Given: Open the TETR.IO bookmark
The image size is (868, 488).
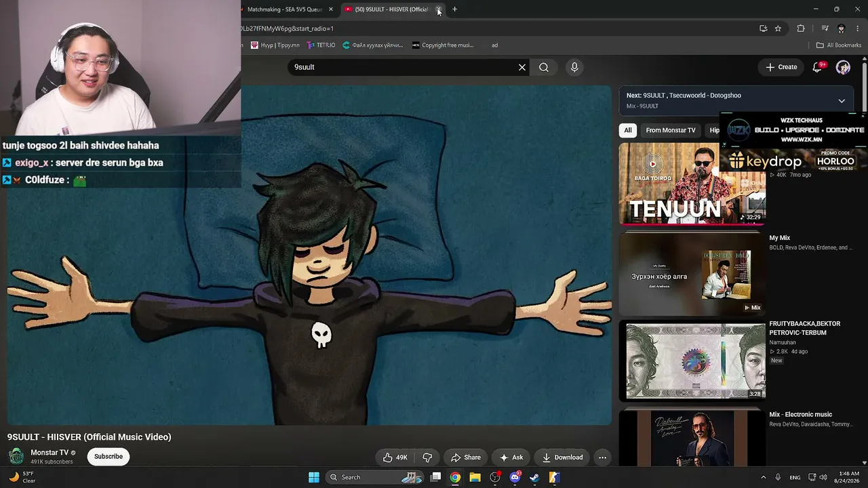Looking at the screenshot, I should coord(321,45).
